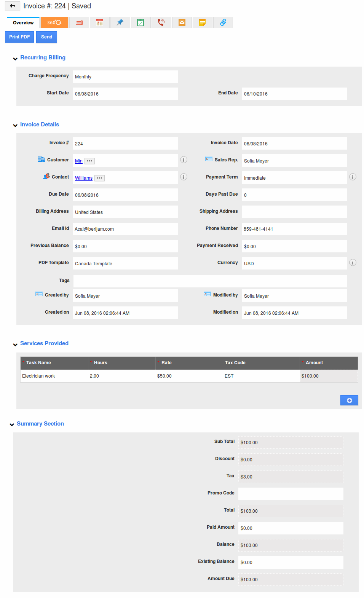Image resolution: width=364 pixels, height=598 pixels.
Task: Click the Paid Amount field
Action: point(291,528)
